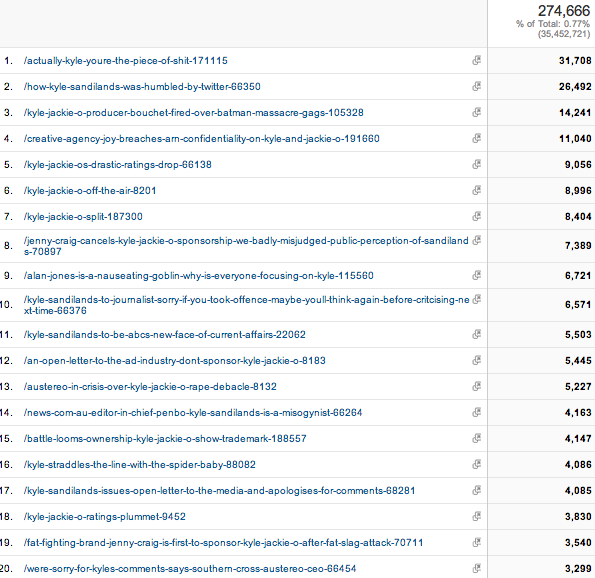Click external link icon for alan-jones-nauseating-goblin row

pos(477,275)
